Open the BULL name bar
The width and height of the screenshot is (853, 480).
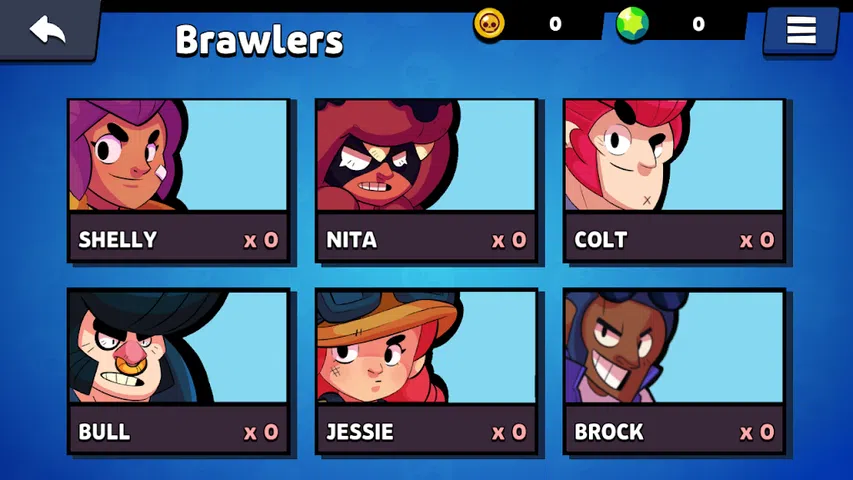[x=178, y=431]
